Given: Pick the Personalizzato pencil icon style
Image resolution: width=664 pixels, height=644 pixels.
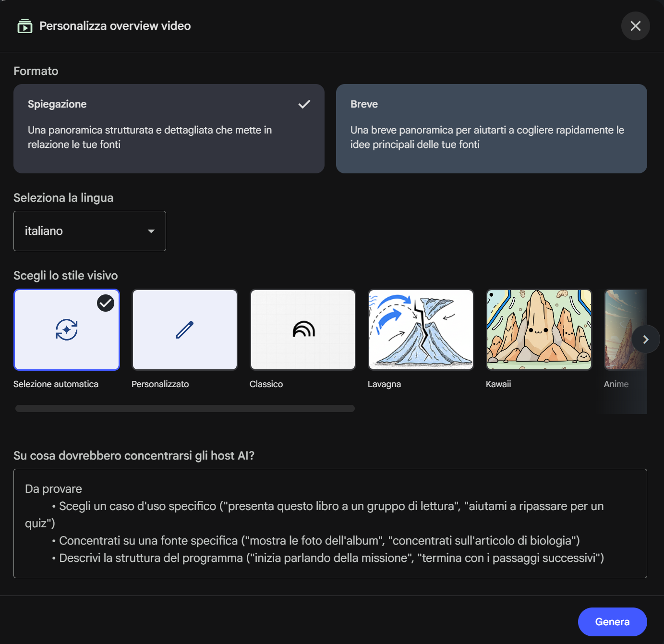Looking at the screenshot, I should pyautogui.click(x=185, y=330).
